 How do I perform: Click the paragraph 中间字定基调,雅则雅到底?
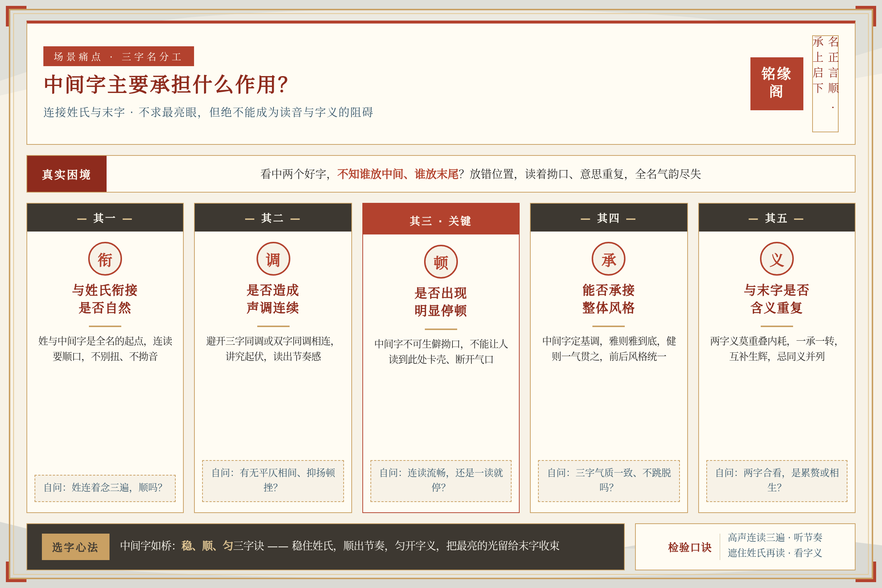tap(609, 348)
